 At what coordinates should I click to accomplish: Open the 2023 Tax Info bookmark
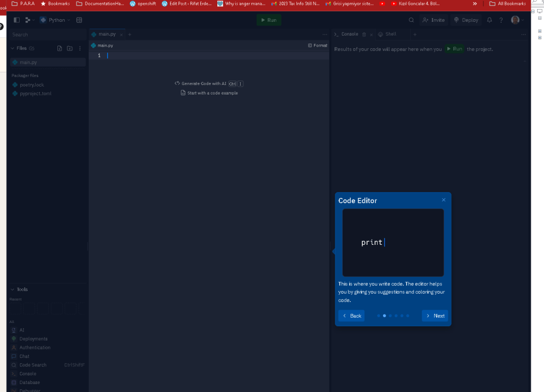pyautogui.click(x=295, y=4)
